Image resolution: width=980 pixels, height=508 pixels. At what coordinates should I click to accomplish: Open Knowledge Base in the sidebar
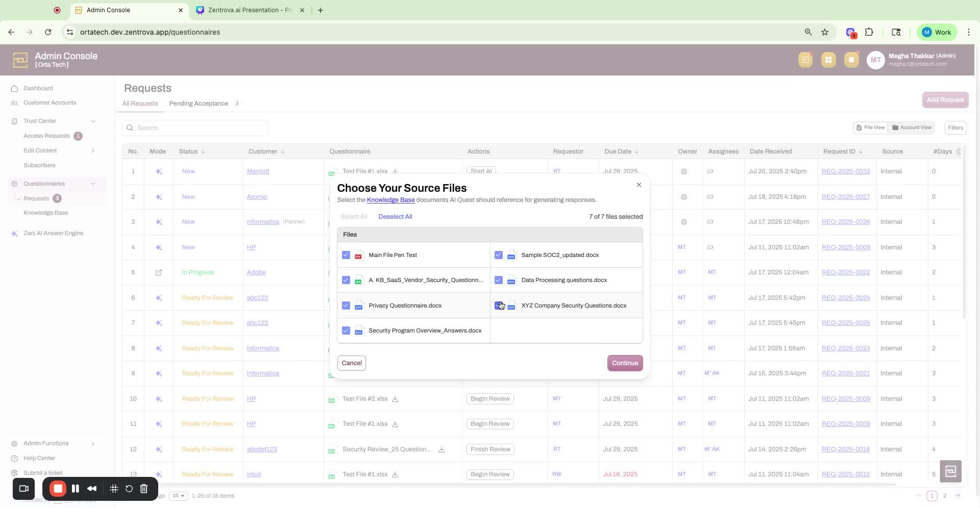[45, 213]
